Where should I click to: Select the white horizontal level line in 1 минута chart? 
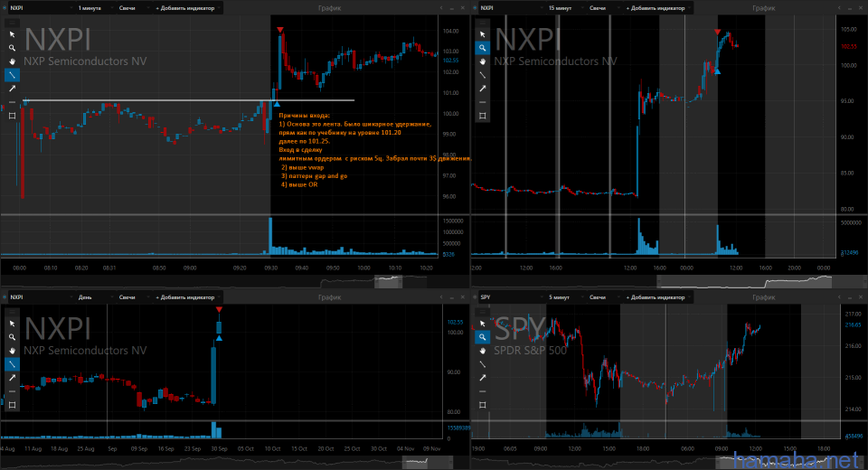pyautogui.click(x=188, y=100)
